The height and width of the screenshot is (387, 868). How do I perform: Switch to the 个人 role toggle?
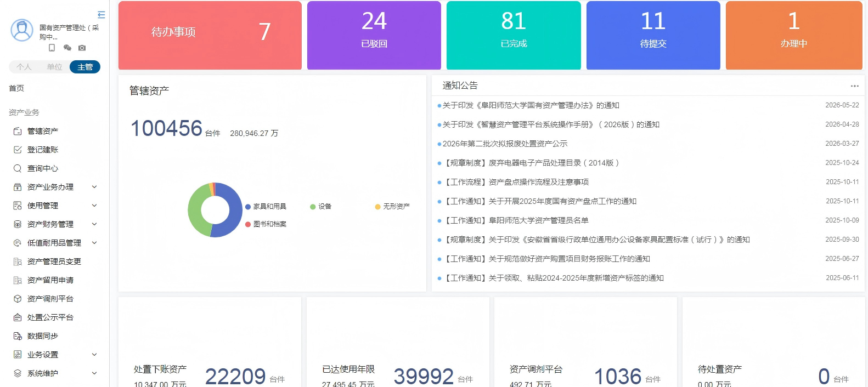[24, 67]
